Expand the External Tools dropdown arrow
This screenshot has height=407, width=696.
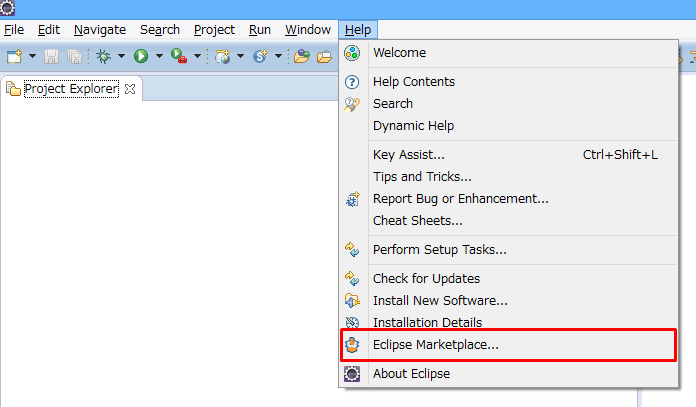198,56
